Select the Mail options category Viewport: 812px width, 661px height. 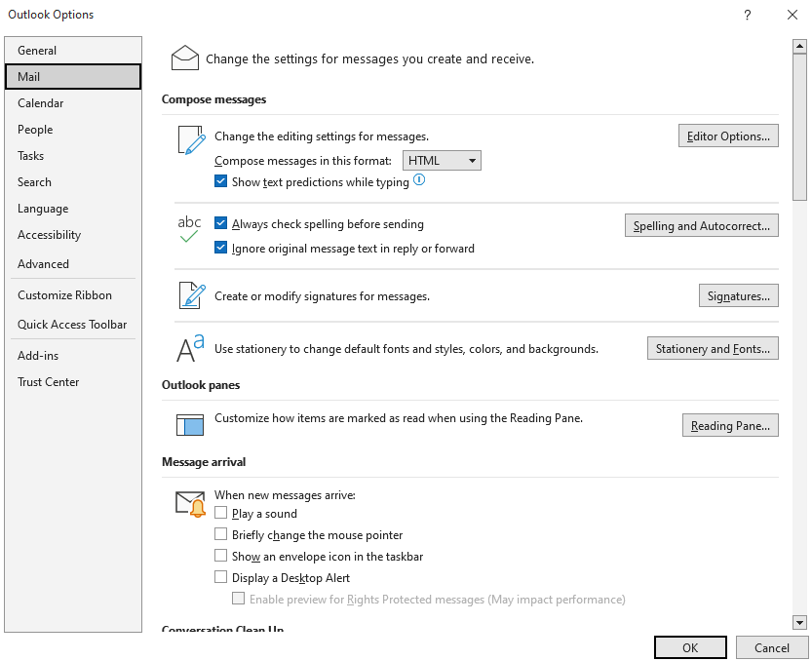[73, 77]
